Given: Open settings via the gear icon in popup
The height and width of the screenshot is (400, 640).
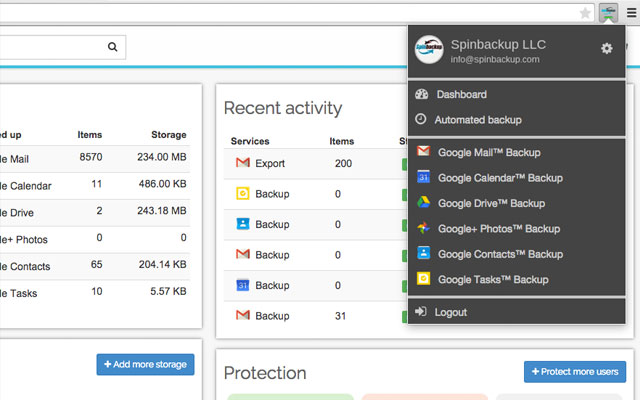Looking at the screenshot, I should pyautogui.click(x=607, y=49).
